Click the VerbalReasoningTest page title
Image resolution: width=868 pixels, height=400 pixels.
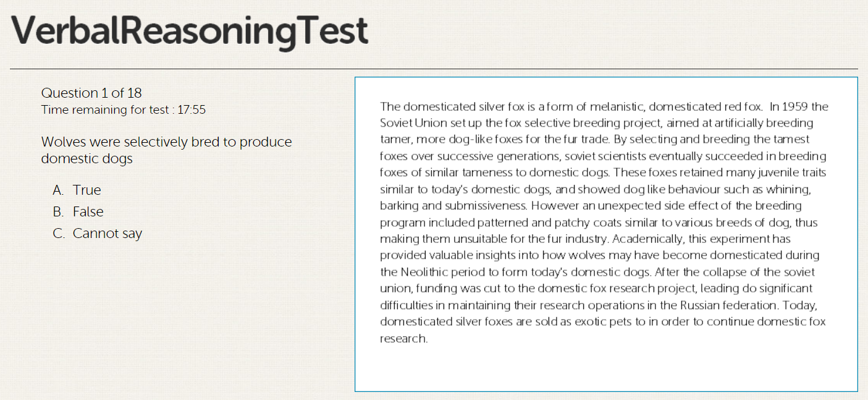point(190,30)
